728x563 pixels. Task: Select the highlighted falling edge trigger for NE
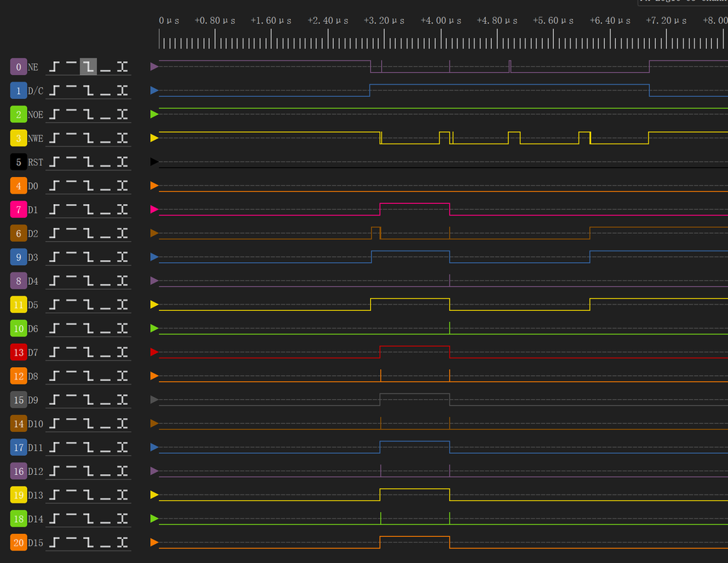[88, 67]
